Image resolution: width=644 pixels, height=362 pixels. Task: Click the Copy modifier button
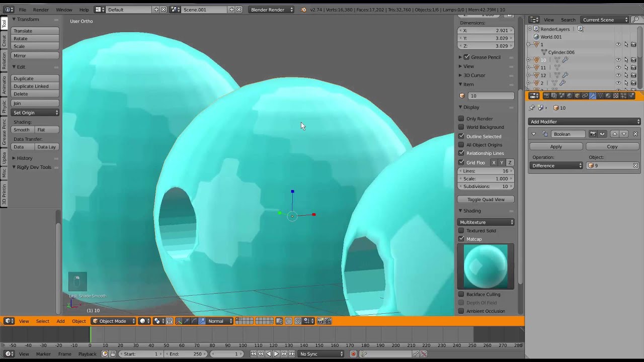[612, 146]
